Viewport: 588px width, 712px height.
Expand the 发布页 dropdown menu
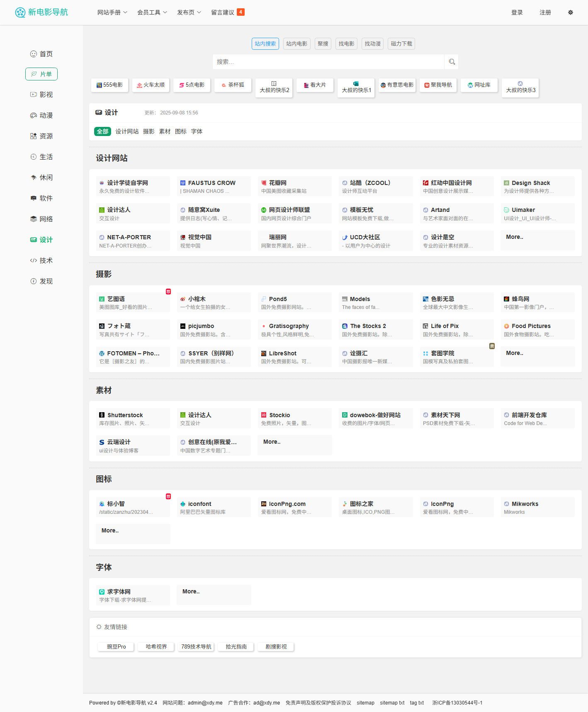tap(189, 12)
